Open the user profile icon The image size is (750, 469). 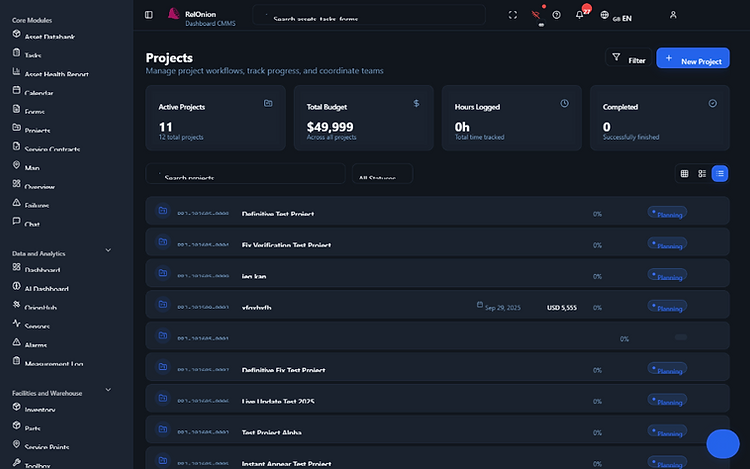click(673, 15)
